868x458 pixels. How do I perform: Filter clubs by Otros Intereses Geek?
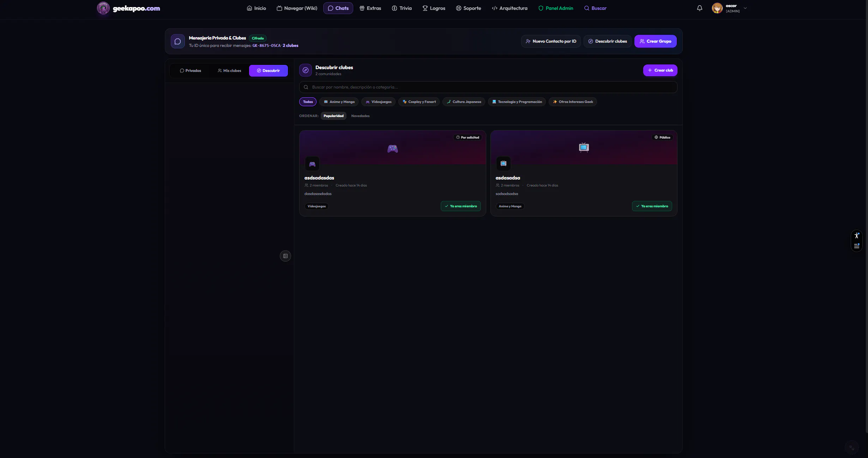pyautogui.click(x=572, y=102)
